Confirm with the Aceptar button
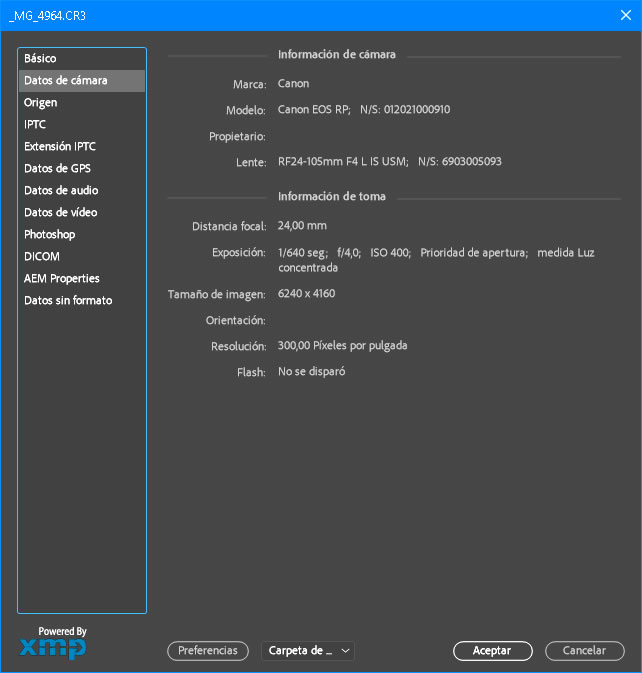The width and height of the screenshot is (642, 673). point(492,651)
